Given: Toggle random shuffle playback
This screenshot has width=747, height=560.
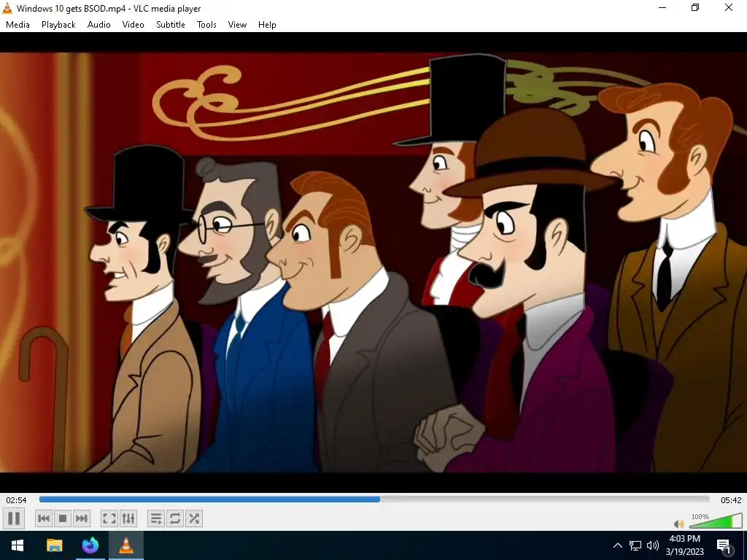Looking at the screenshot, I should (194, 518).
